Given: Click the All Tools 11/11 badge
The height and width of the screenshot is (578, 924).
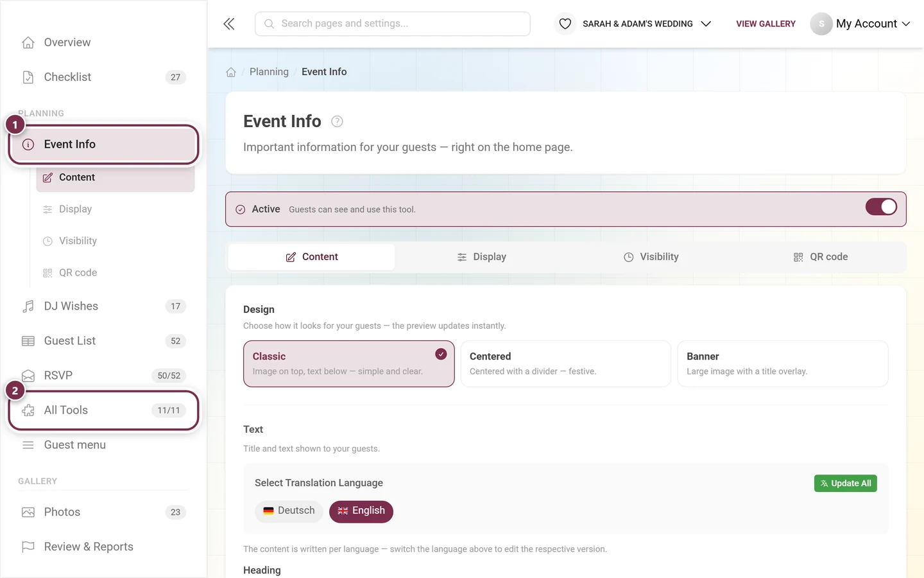Looking at the screenshot, I should click(169, 410).
